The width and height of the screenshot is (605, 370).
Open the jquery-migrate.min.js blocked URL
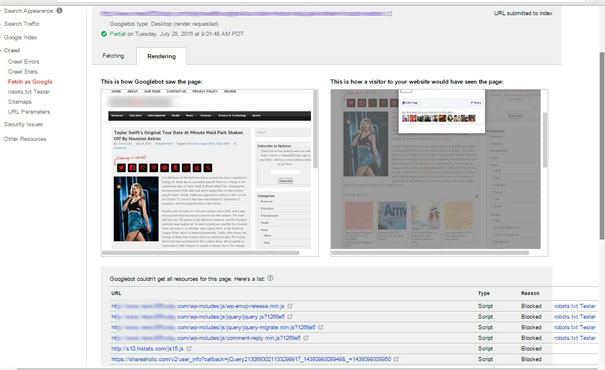point(213,327)
